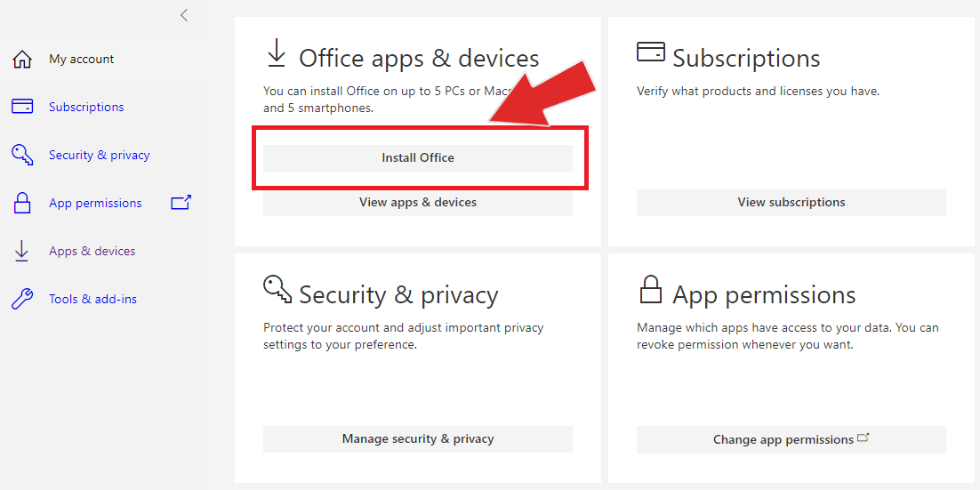Click the credit card icon in Subscriptions card

tap(651, 52)
